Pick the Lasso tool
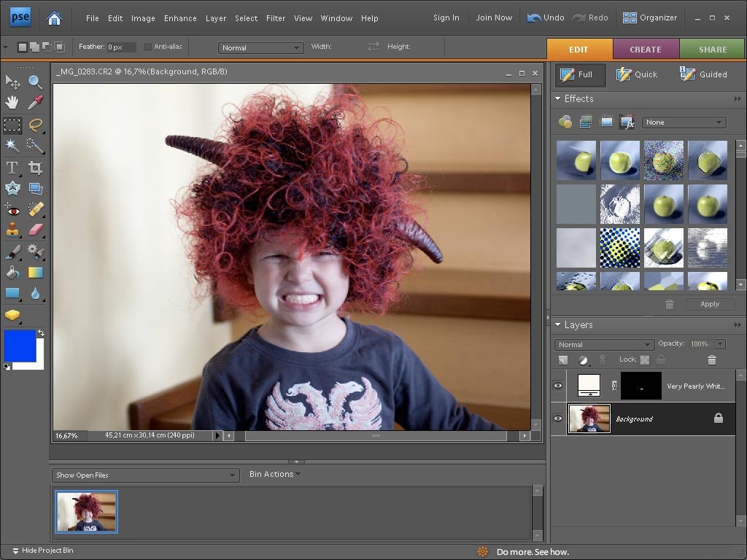The image size is (747, 560). click(34, 125)
